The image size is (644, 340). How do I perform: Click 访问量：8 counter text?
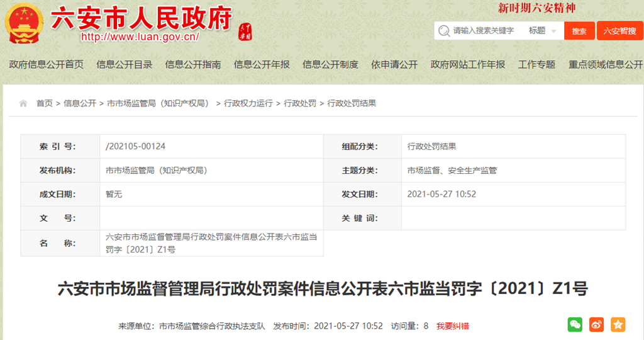[409, 326]
